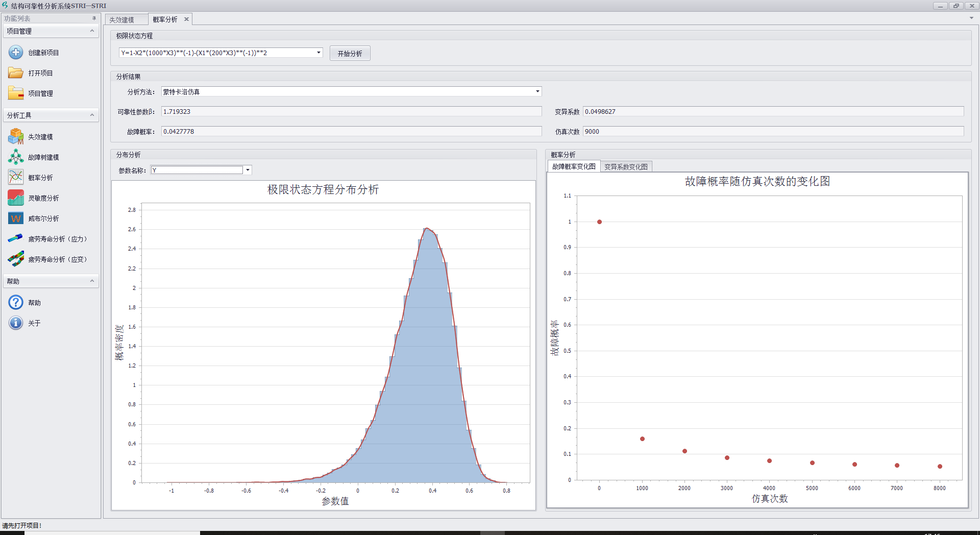Open the 打开项目 folder icon
The width and height of the screenshot is (980, 535).
(16, 73)
